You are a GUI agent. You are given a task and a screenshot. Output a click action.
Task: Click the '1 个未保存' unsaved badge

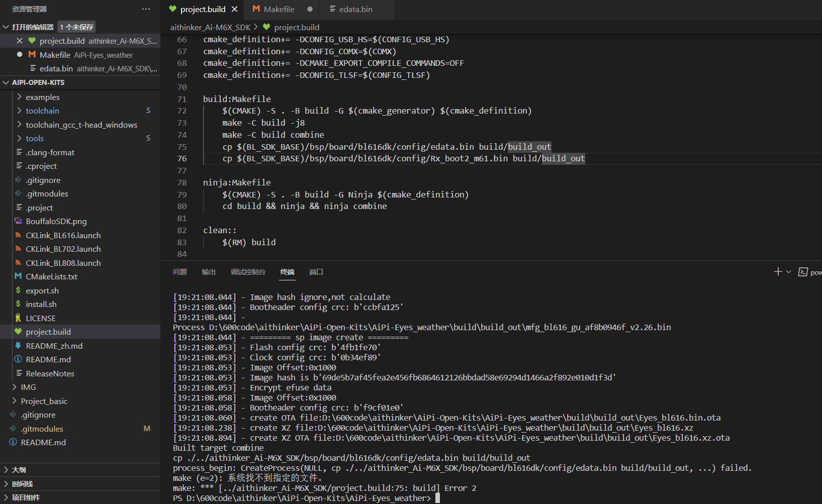(x=76, y=27)
